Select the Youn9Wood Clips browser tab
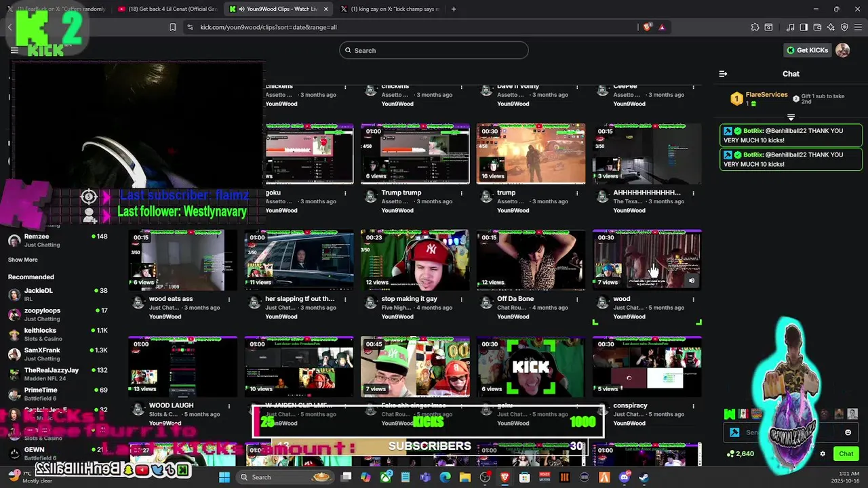The image size is (868, 488). 278,9
